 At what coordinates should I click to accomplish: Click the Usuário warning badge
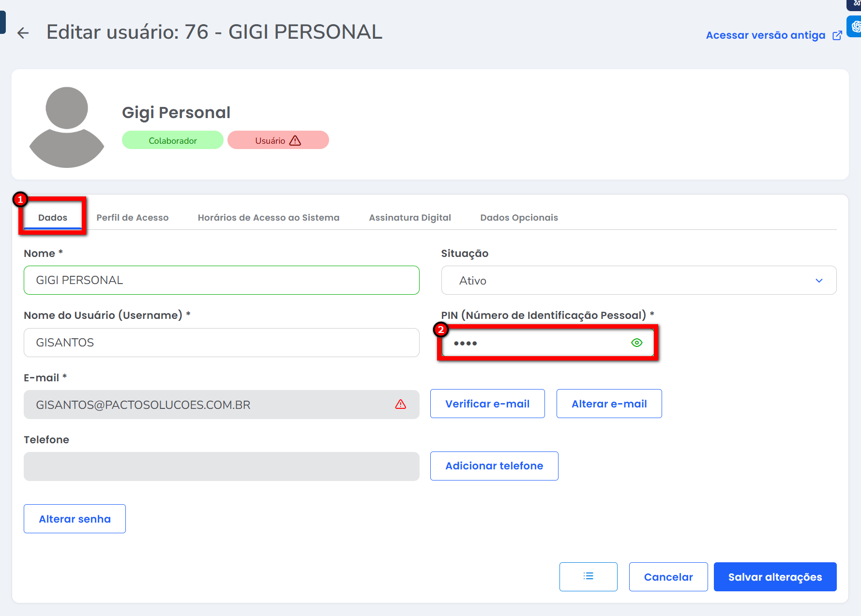click(278, 140)
